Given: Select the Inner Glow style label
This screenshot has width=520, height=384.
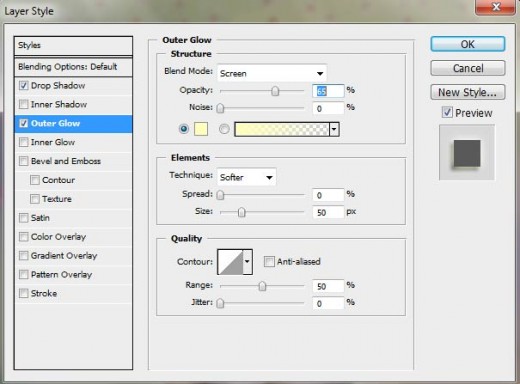Looking at the screenshot, I should point(53,142).
